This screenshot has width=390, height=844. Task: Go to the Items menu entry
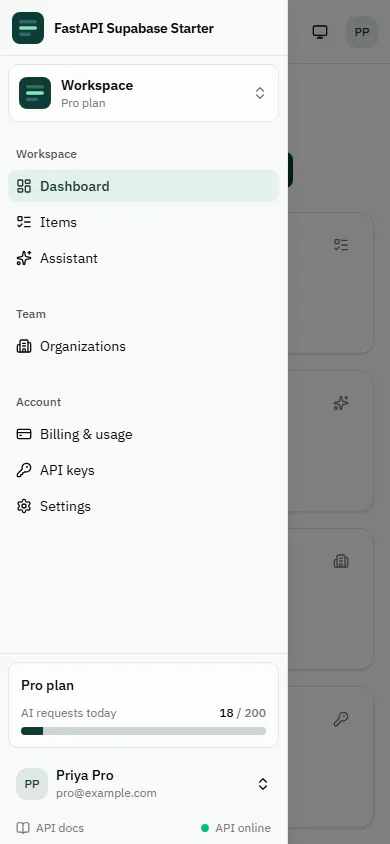click(x=144, y=222)
